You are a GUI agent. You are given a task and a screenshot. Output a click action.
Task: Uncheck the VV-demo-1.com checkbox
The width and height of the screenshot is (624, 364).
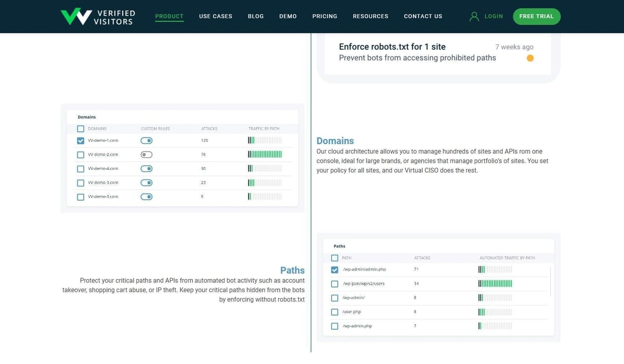(x=81, y=140)
